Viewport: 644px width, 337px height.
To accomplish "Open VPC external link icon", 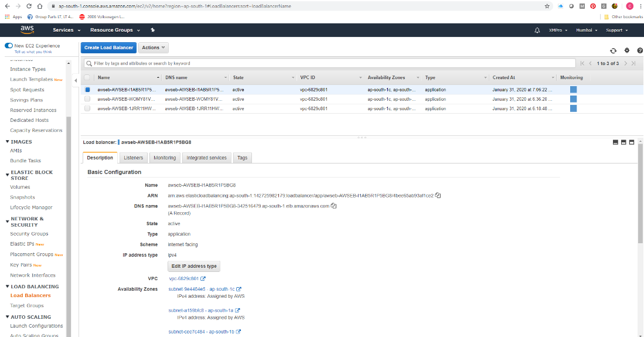I will pos(203,278).
